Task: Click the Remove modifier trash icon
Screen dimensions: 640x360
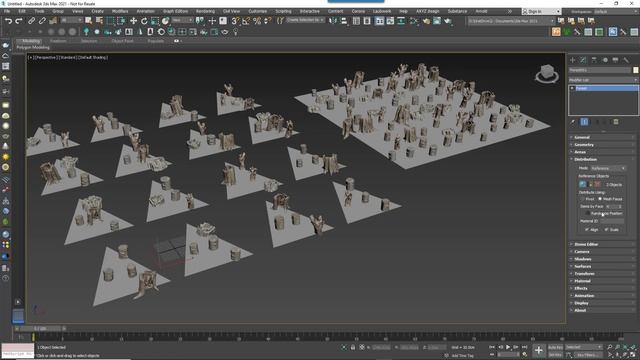Action: pos(616,122)
